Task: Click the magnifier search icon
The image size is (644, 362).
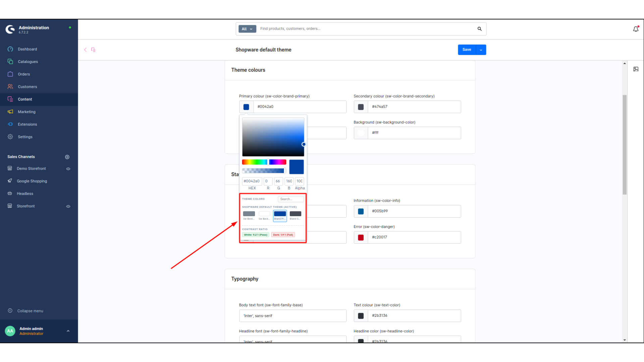Action: (x=480, y=29)
